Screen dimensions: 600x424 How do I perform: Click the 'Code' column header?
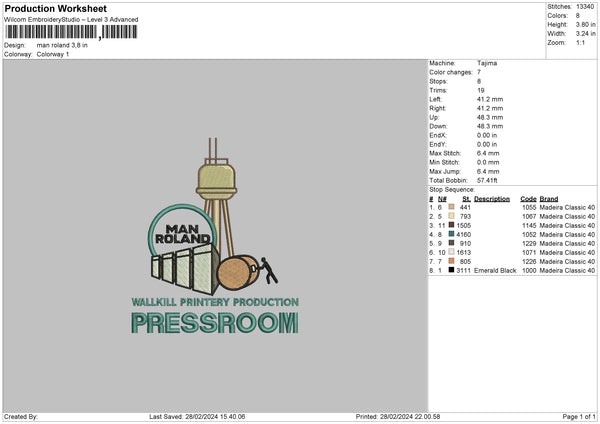click(x=528, y=199)
